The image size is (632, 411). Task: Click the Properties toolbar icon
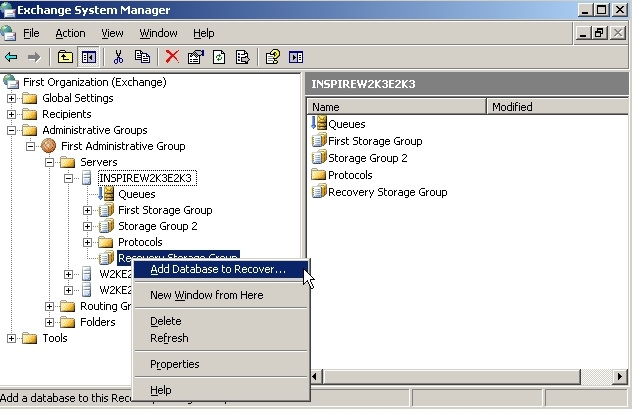point(196,57)
